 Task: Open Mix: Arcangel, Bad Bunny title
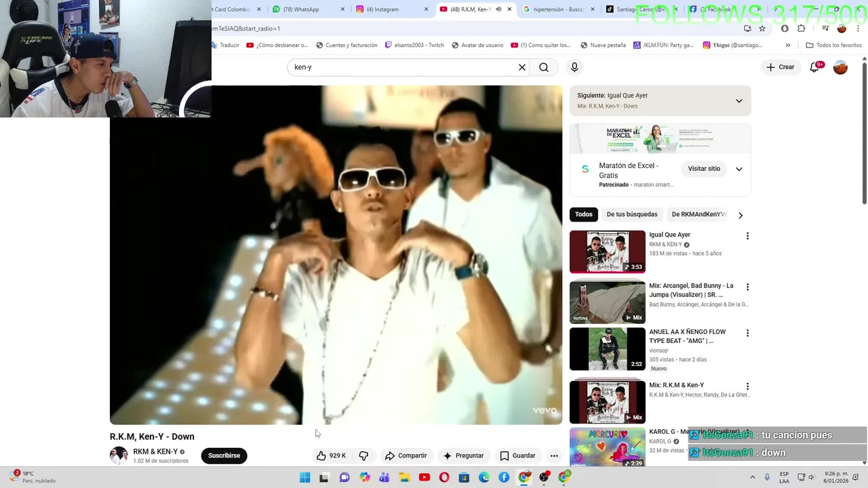[x=691, y=290]
